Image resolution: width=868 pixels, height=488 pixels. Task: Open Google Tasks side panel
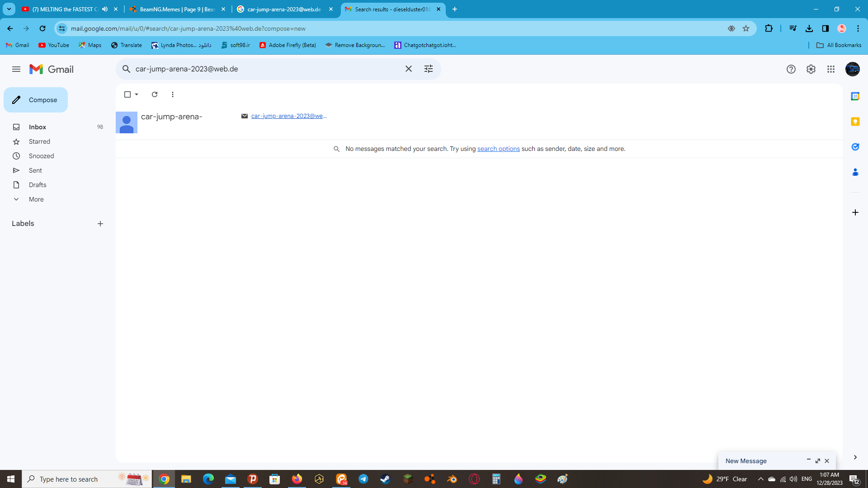[855, 147]
